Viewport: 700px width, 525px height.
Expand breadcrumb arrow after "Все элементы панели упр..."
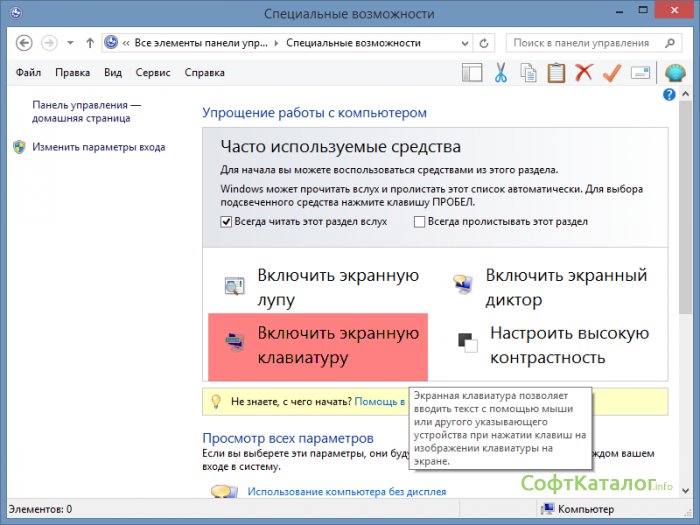point(278,43)
